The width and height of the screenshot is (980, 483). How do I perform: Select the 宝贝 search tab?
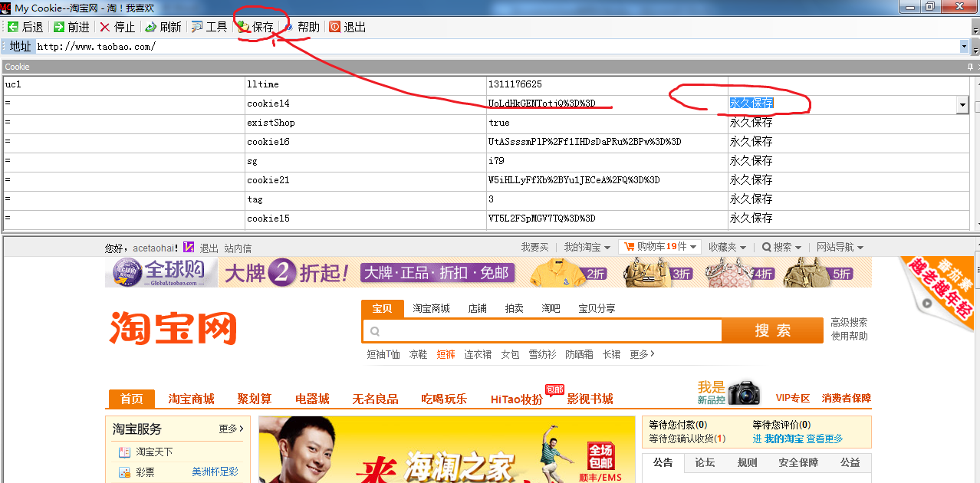(x=382, y=308)
